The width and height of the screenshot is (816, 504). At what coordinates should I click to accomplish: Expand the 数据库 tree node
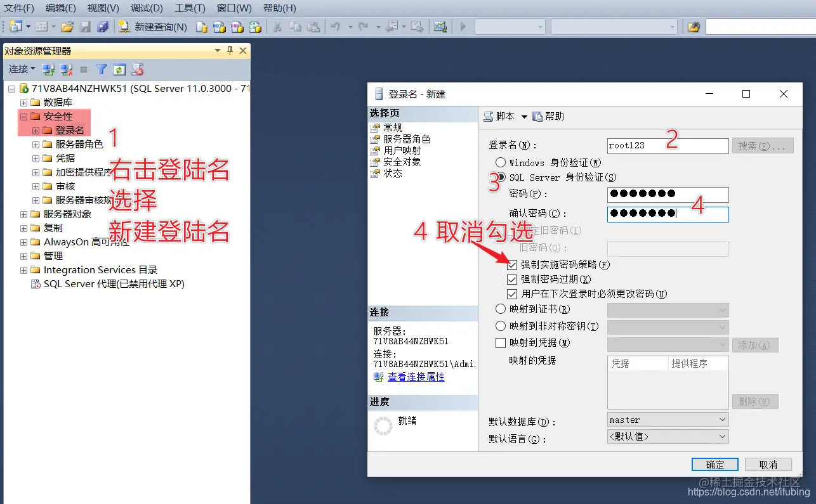pos(22,101)
